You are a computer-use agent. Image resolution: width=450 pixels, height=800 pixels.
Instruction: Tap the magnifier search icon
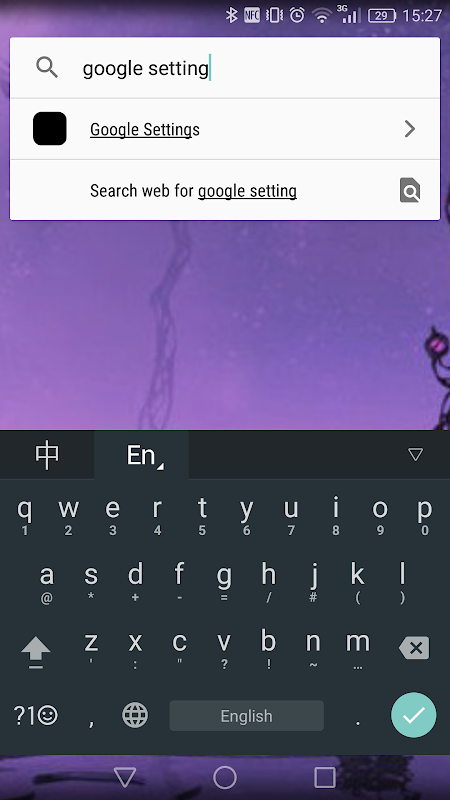(x=47, y=67)
